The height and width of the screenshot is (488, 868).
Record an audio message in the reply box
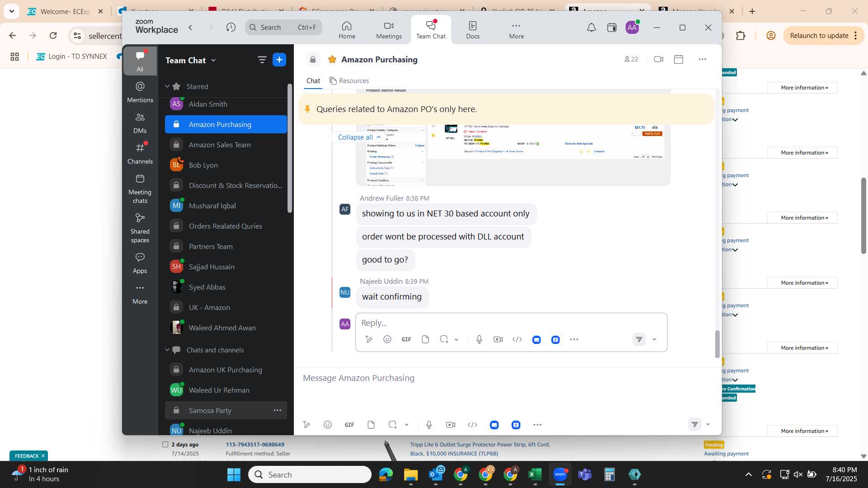(x=479, y=339)
